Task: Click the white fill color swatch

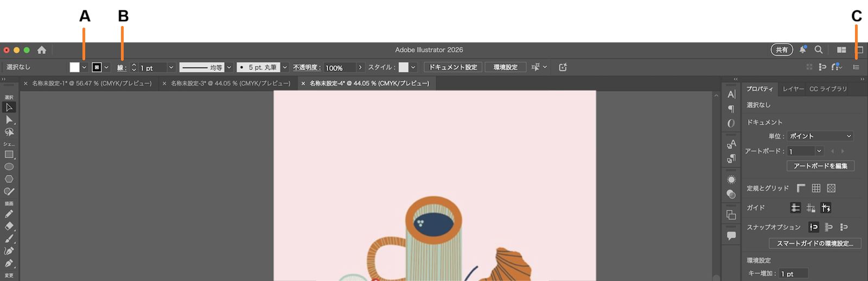Action: tap(74, 67)
